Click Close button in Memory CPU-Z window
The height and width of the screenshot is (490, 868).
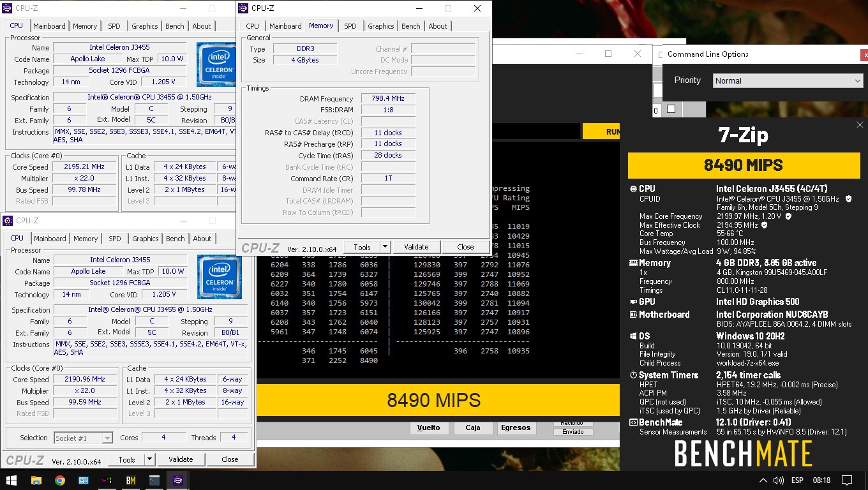[466, 247]
